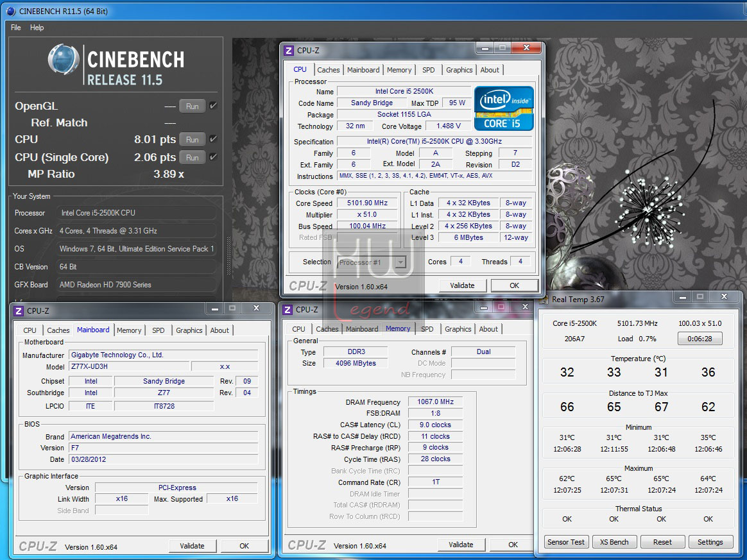This screenshot has width=747, height=560.
Task: Run the OpenGL benchmark
Action: pyautogui.click(x=193, y=106)
